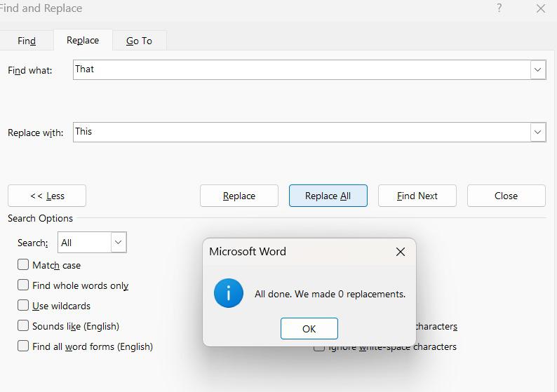Viewport: 557px width, 392px height.
Task: Close the Microsoft Word message popup
Action: tap(401, 252)
